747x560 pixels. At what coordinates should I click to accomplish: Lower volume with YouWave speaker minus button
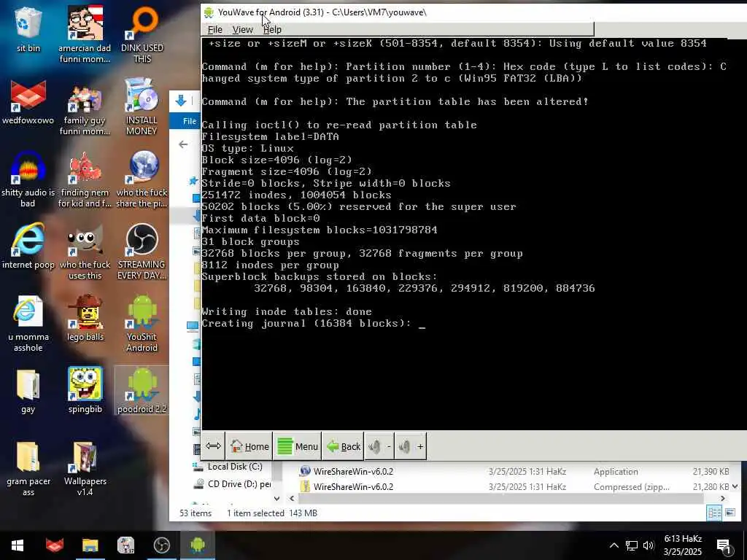[379, 446]
